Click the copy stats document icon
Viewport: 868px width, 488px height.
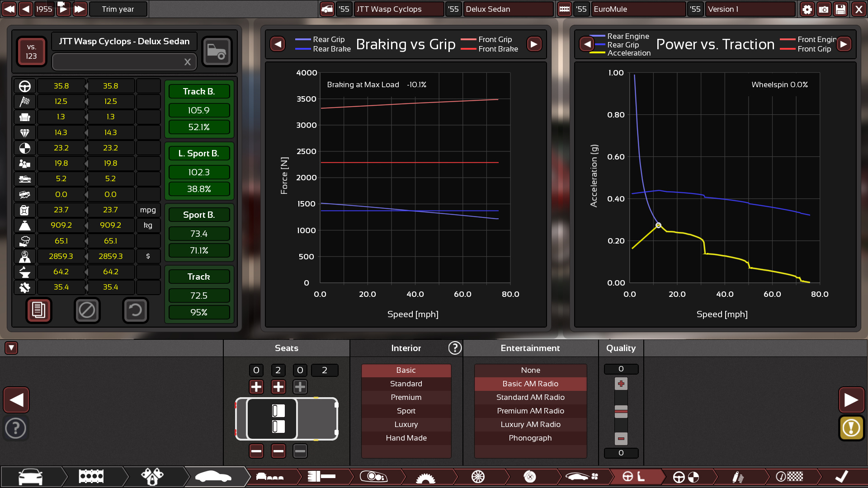pyautogui.click(x=38, y=310)
